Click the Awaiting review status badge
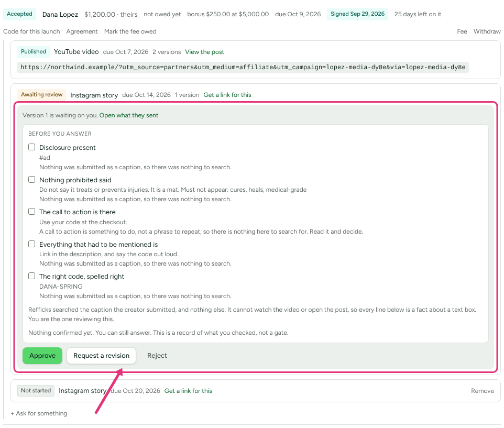Viewport: 504px width, 428px height. click(x=41, y=95)
